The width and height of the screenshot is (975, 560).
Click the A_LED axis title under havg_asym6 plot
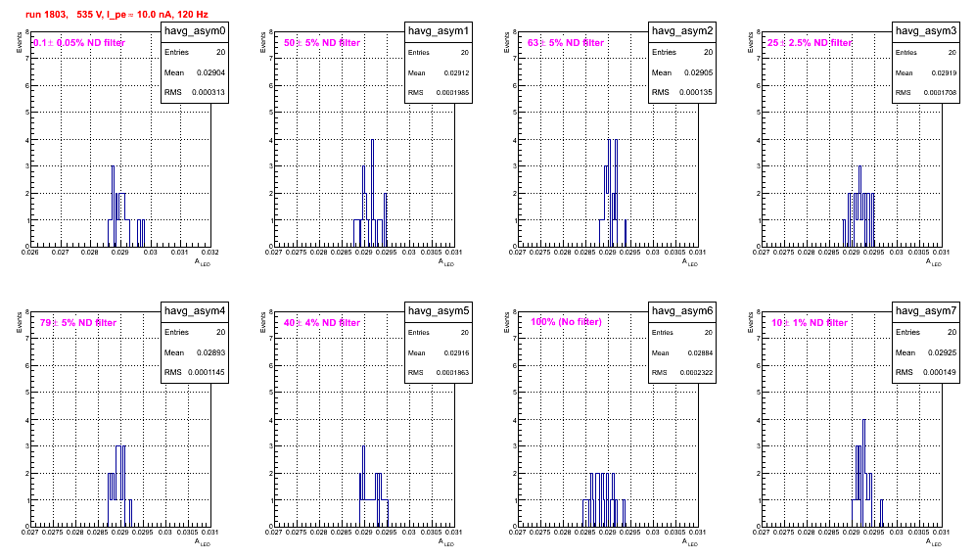click(x=690, y=542)
